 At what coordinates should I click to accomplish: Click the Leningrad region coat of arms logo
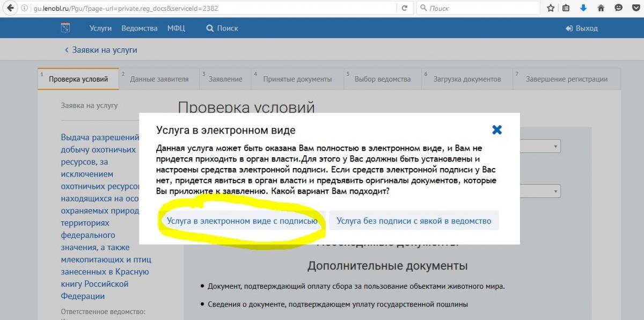tap(65, 28)
